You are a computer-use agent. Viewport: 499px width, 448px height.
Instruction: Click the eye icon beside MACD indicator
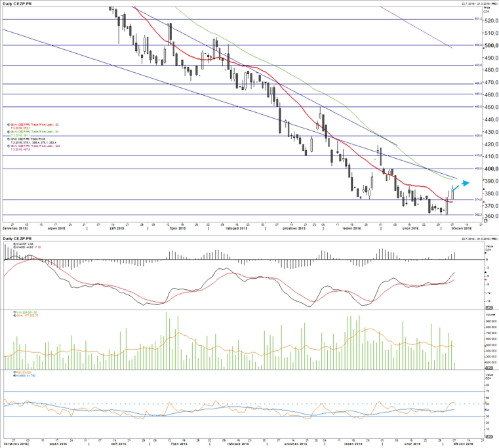(14, 247)
